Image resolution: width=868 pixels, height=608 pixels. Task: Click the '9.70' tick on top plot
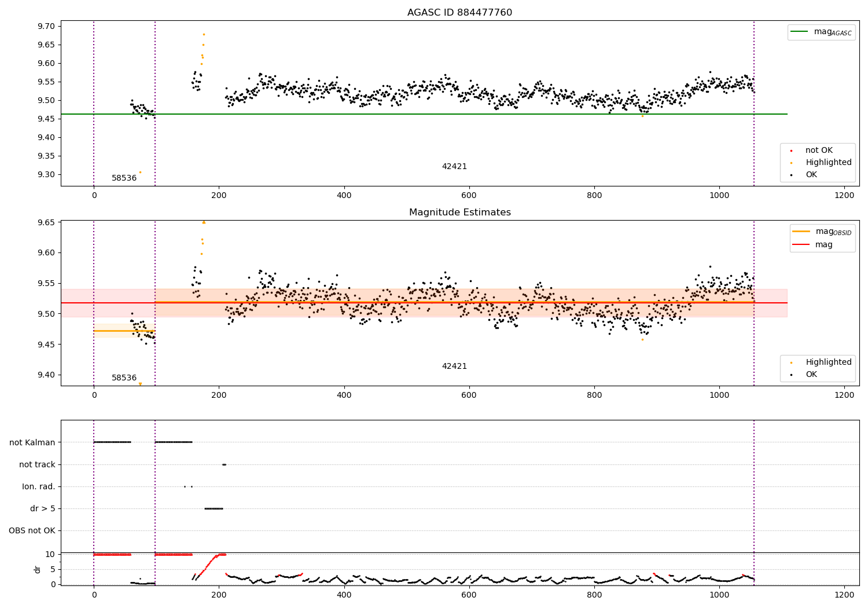(x=46, y=27)
